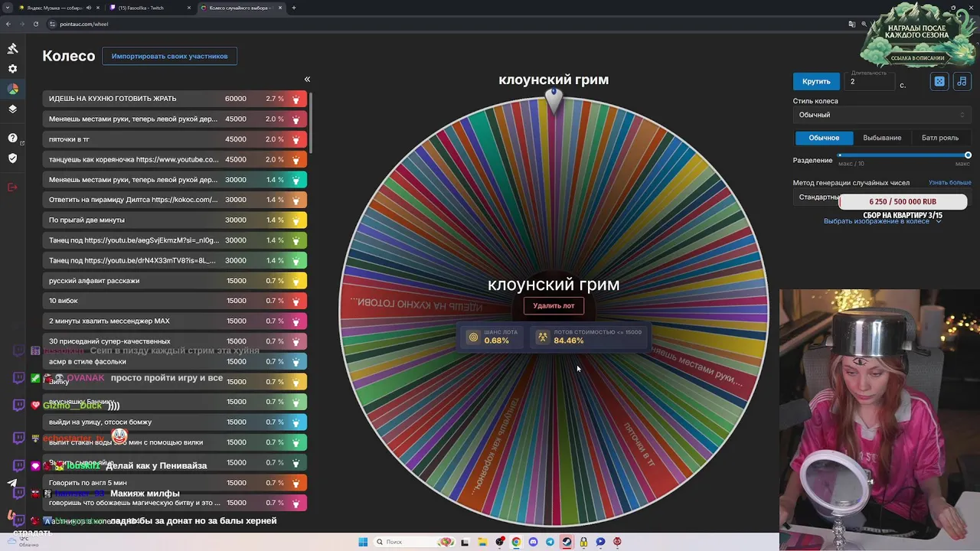Expand Выбрать изображение в колесе

point(882,221)
